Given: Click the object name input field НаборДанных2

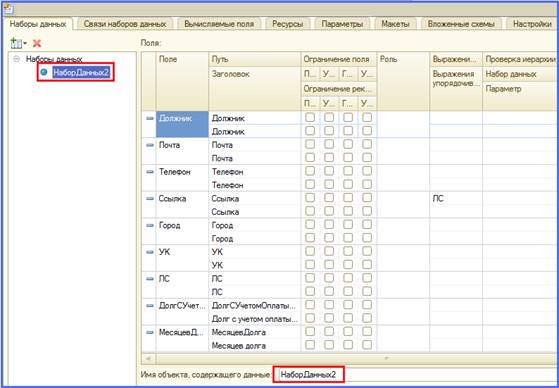Looking at the screenshot, I should 416,375.
